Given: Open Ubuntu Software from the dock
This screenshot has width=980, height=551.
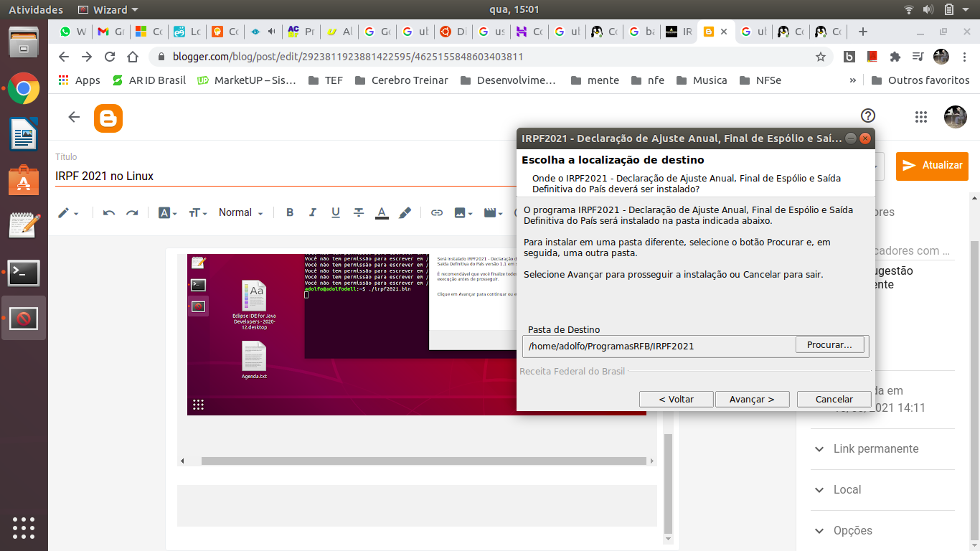Looking at the screenshot, I should [24, 180].
